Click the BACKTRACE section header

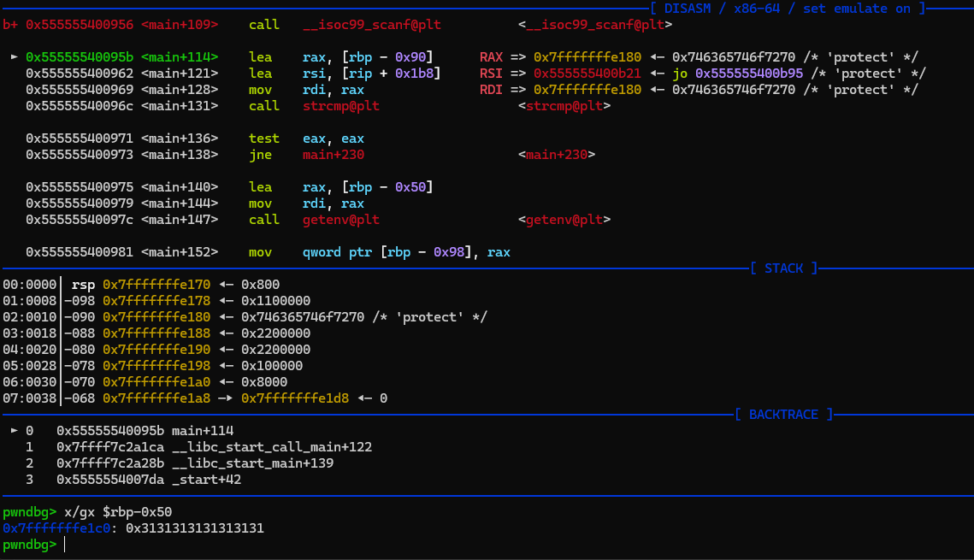tap(782, 415)
